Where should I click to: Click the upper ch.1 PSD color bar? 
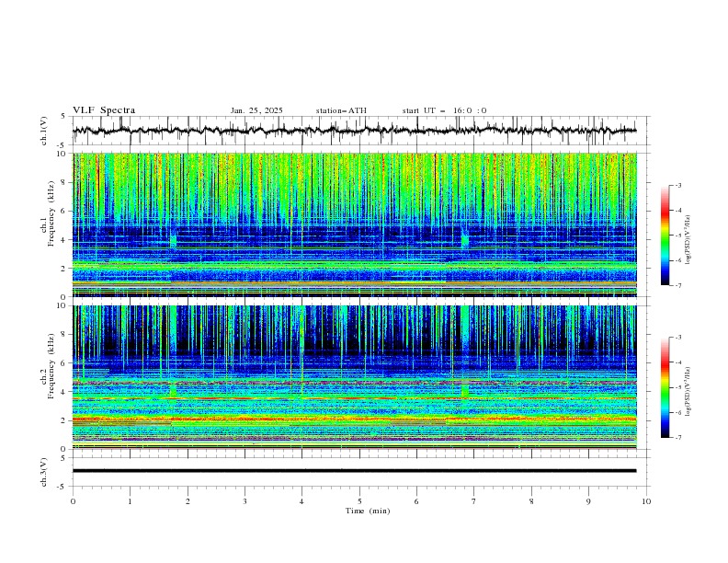tap(665, 235)
